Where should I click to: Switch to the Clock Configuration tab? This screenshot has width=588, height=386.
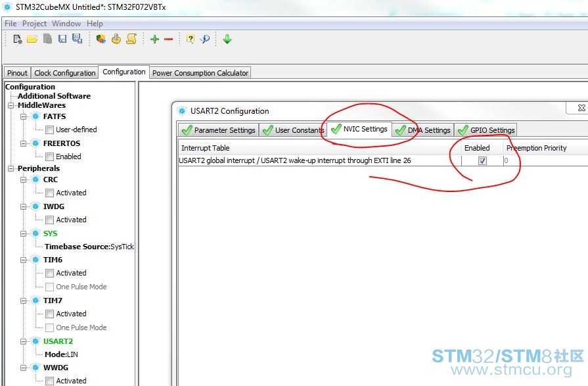tap(65, 73)
